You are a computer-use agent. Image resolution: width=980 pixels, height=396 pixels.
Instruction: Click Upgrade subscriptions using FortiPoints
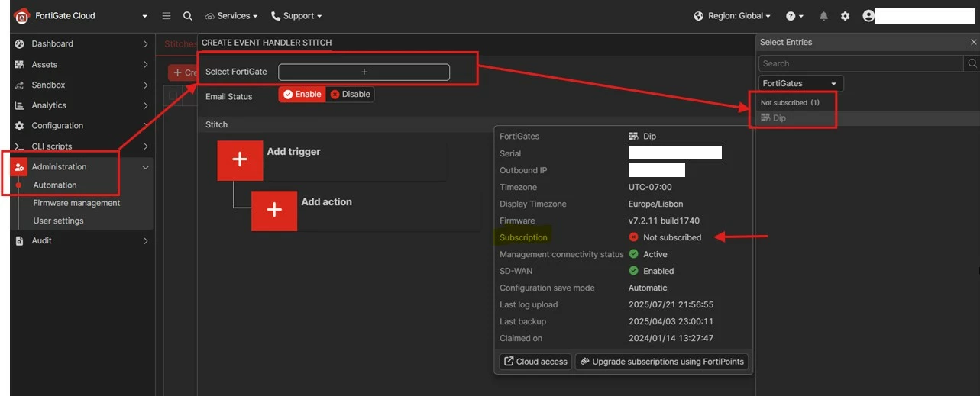tap(661, 362)
